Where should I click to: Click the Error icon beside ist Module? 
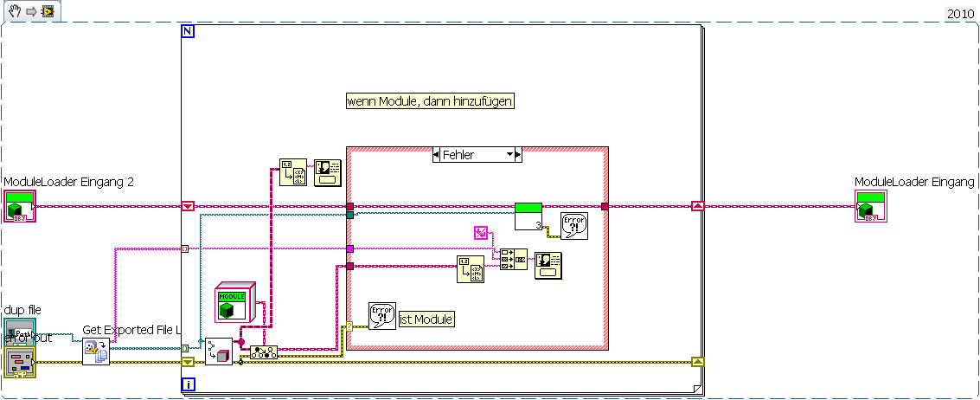tap(381, 316)
